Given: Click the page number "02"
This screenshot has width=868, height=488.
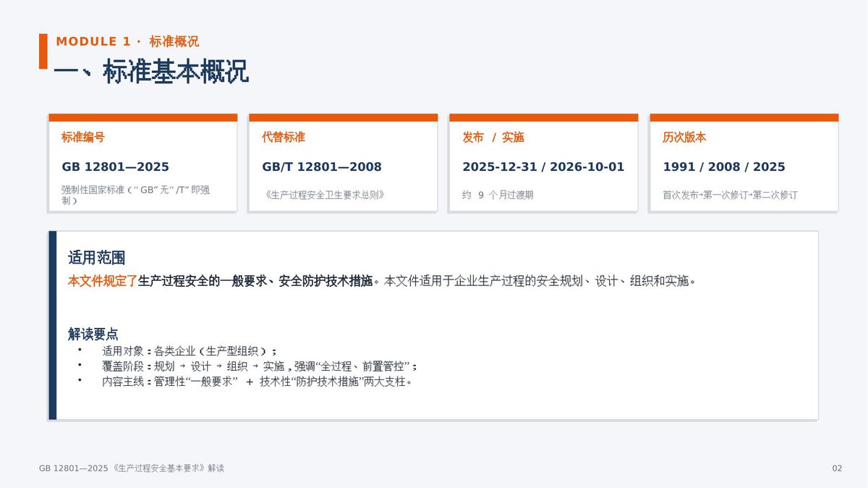Looking at the screenshot, I should [837, 468].
